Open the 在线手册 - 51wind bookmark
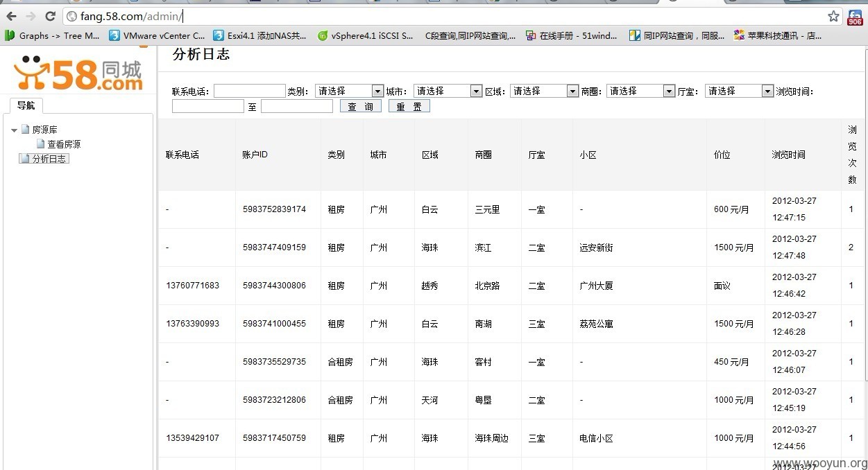 [x=572, y=35]
